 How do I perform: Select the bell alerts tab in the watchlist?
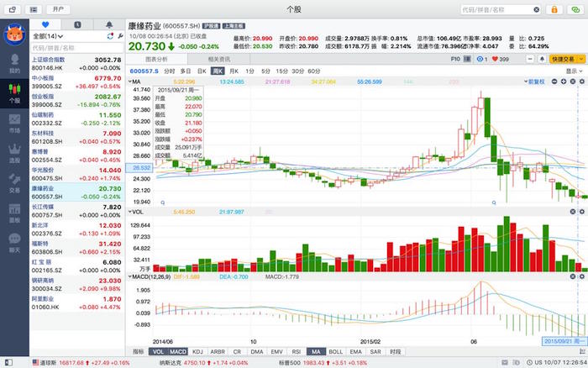(x=108, y=24)
